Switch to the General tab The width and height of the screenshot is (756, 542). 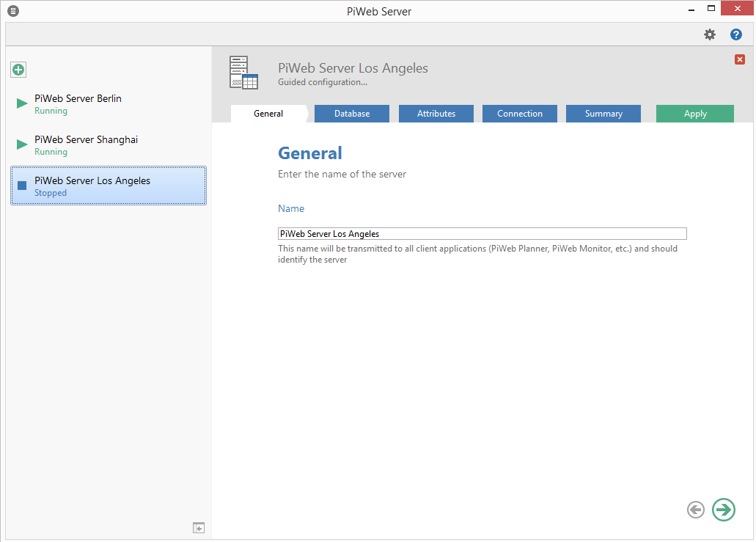tap(268, 114)
